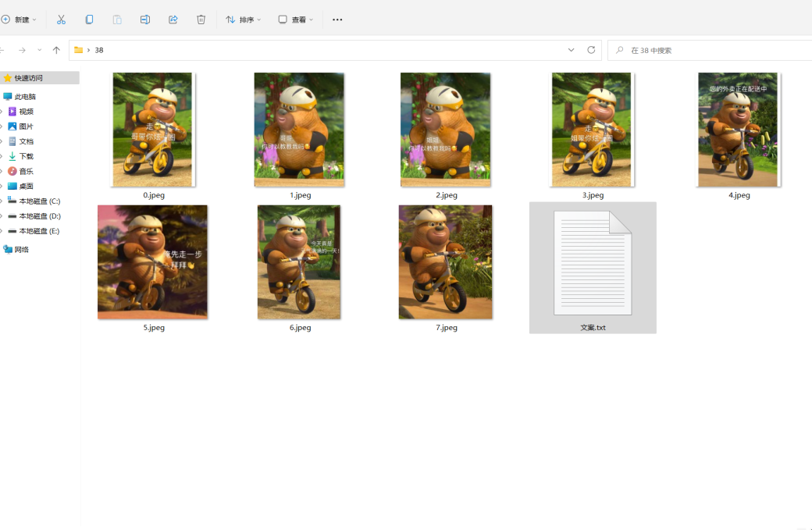The image size is (812, 530).
Task: Click the download arrow icon beside 下载
Action: 12,156
